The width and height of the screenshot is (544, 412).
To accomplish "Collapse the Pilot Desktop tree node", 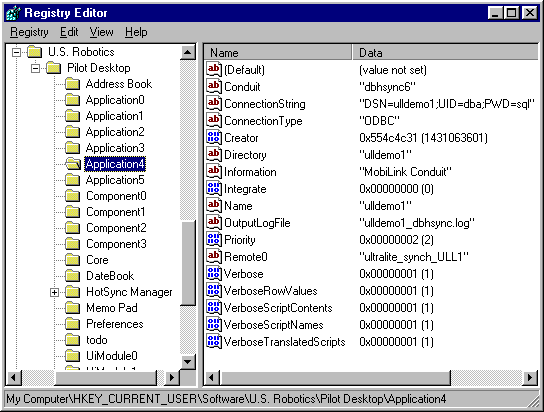I will [x=35, y=68].
